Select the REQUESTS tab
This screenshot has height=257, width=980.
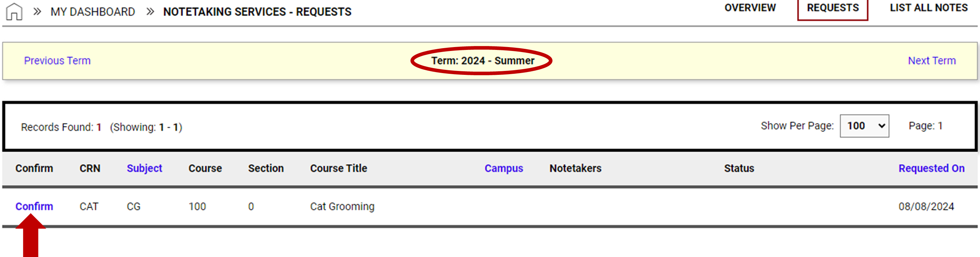click(x=832, y=7)
